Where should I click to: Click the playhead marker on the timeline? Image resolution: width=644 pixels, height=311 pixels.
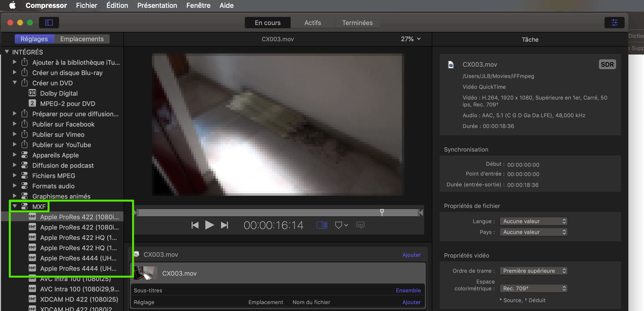coord(382,212)
